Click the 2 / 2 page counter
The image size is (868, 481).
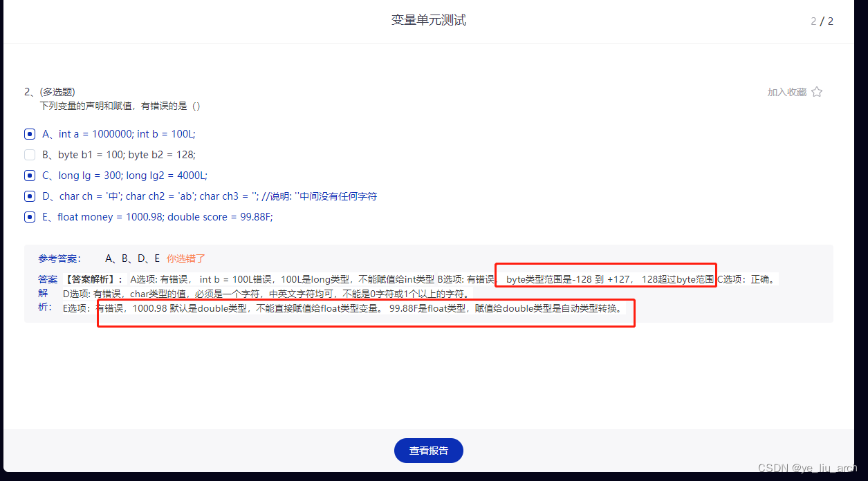coord(822,21)
